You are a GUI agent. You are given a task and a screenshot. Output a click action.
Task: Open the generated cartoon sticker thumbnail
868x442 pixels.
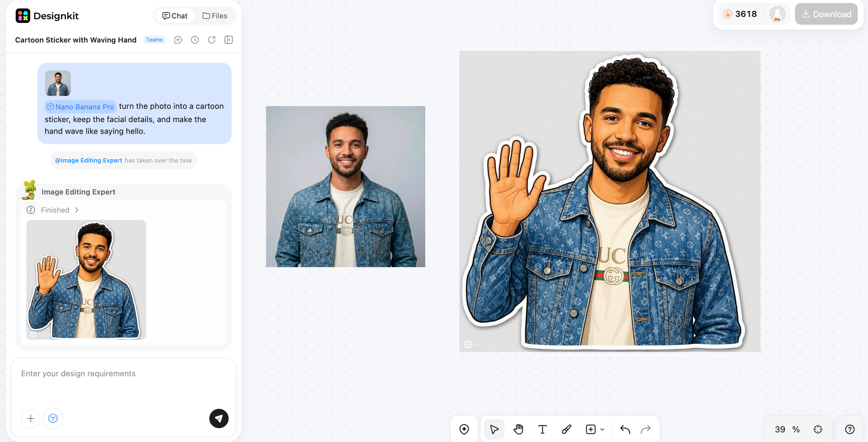86,279
